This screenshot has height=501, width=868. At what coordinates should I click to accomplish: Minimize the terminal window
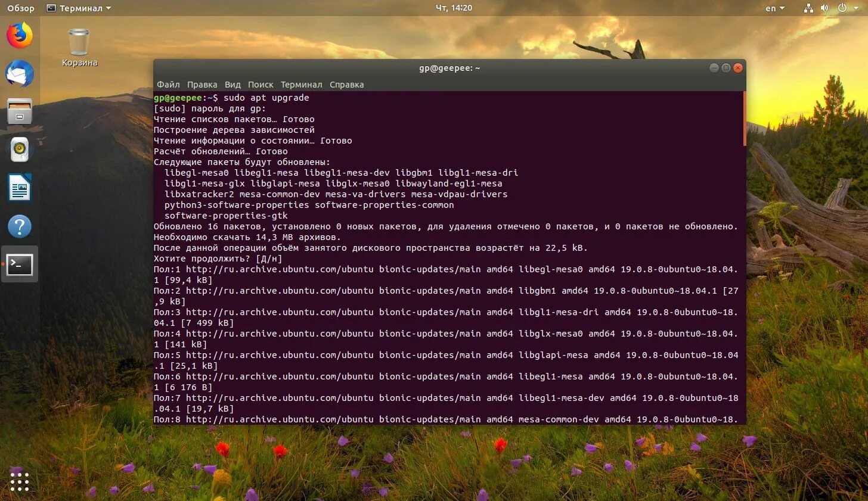[x=714, y=68]
